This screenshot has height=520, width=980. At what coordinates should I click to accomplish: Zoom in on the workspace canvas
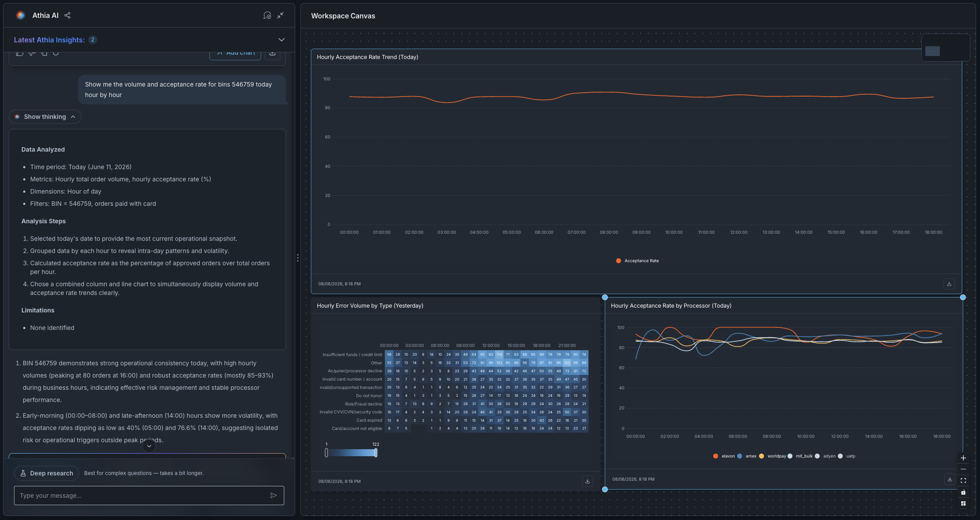(x=963, y=458)
